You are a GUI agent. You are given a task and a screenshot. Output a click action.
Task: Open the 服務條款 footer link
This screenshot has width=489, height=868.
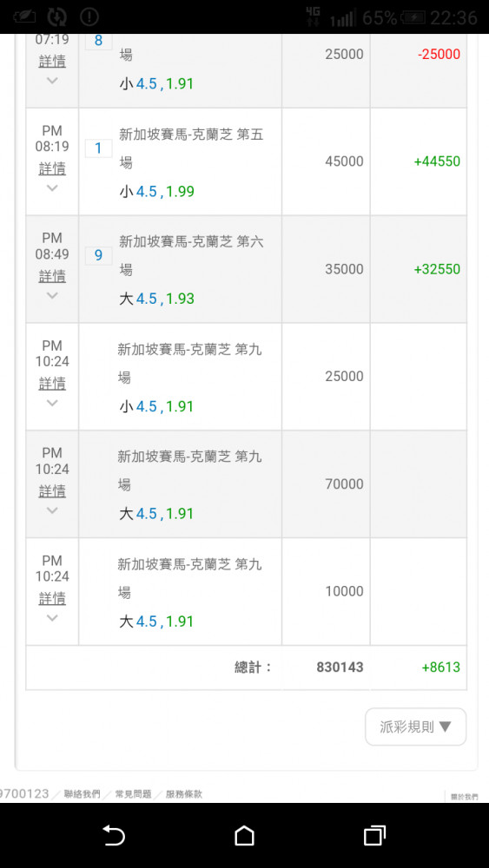point(184,794)
